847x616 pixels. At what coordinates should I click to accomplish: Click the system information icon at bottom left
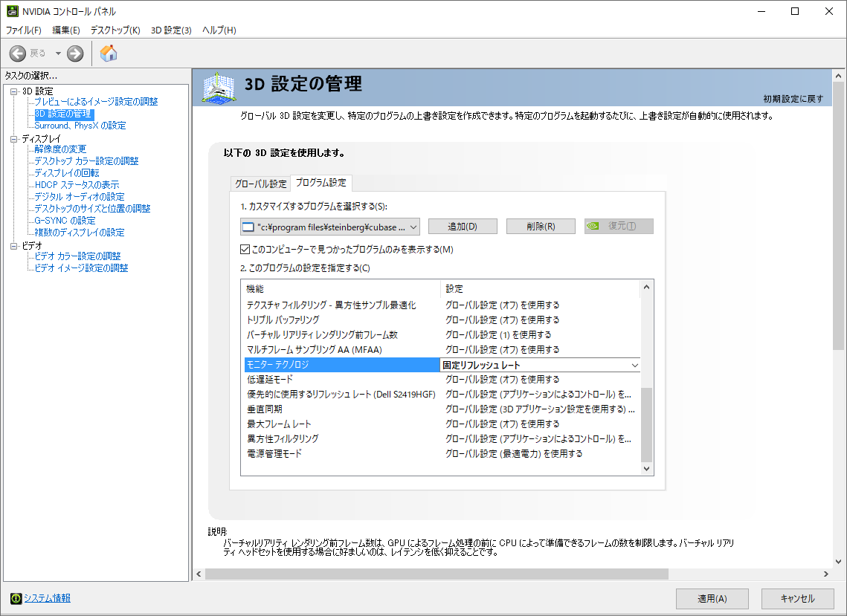(x=16, y=598)
